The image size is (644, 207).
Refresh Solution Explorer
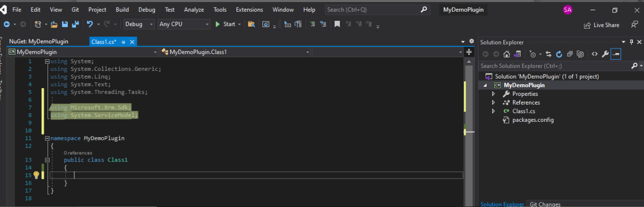(559, 54)
